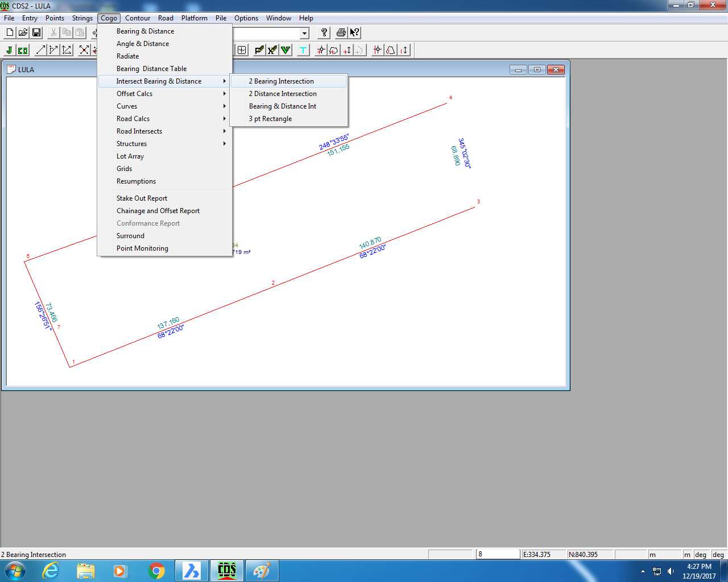Image resolution: width=728 pixels, height=582 pixels.
Task: Open the Chrome browser from the taskbar
Action: pyautogui.click(x=156, y=570)
